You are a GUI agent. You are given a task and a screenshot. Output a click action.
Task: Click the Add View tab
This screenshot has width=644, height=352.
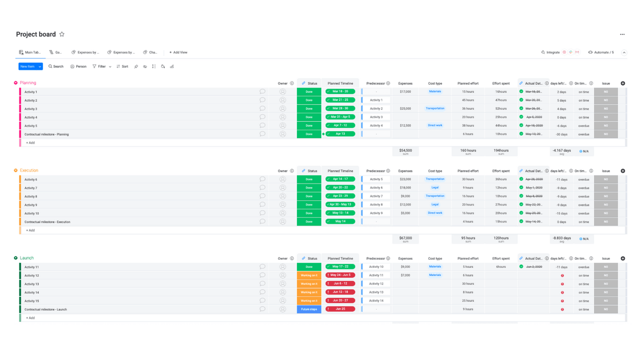[x=178, y=53]
